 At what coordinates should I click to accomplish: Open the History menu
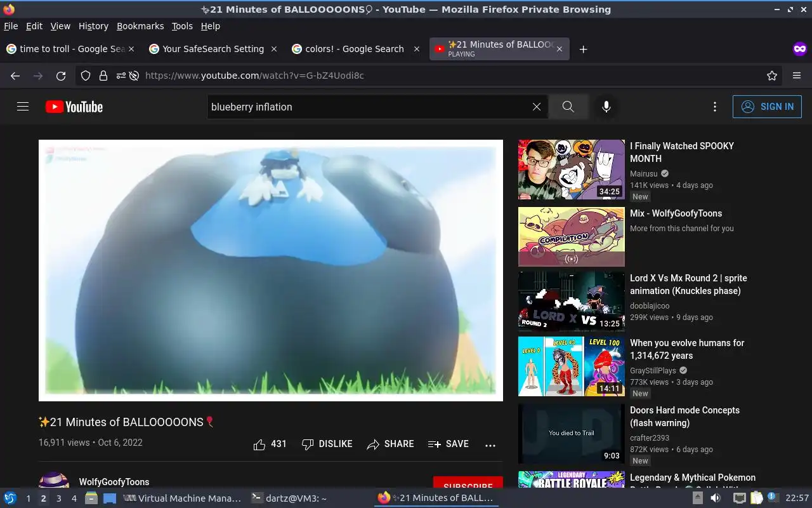click(93, 26)
